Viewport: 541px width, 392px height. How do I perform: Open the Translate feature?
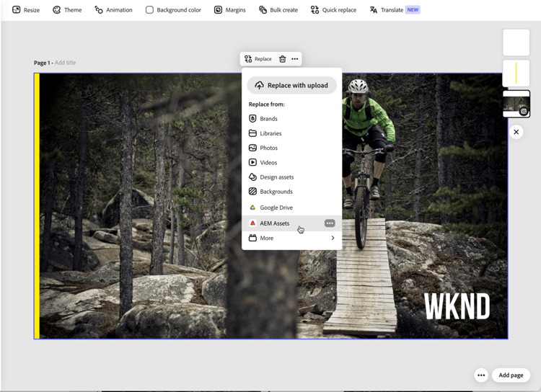pyautogui.click(x=395, y=10)
